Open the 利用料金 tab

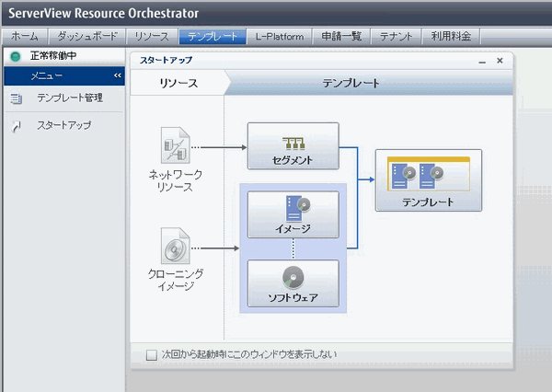451,36
